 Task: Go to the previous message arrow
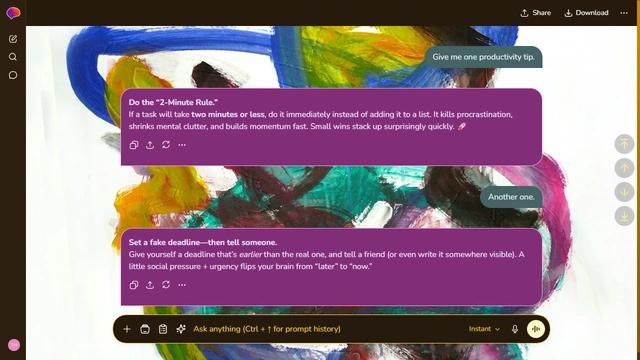(x=624, y=168)
